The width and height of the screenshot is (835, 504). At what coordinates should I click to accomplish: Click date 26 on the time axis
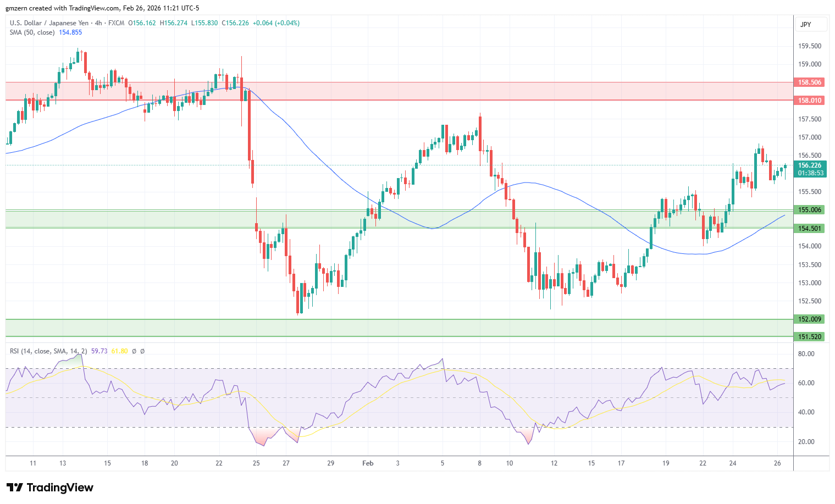click(x=777, y=463)
